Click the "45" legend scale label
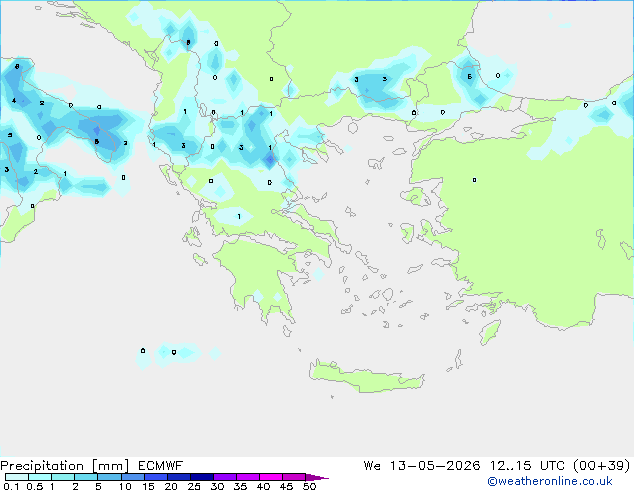The image size is (634, 490). [286, 486]
